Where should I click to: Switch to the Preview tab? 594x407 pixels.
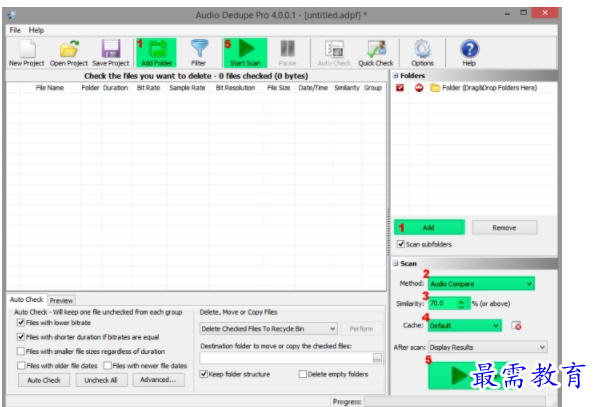[x=61, y=301]
